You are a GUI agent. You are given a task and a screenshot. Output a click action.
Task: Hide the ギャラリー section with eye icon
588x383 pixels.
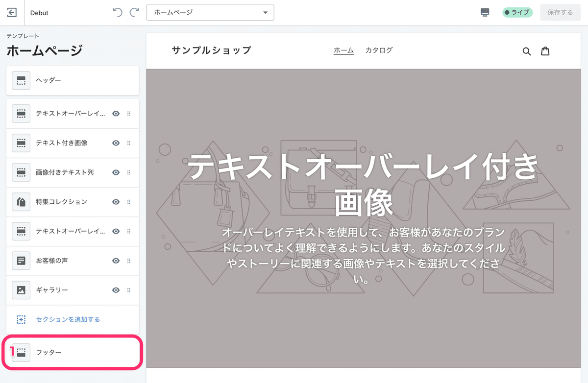(116, 290)
